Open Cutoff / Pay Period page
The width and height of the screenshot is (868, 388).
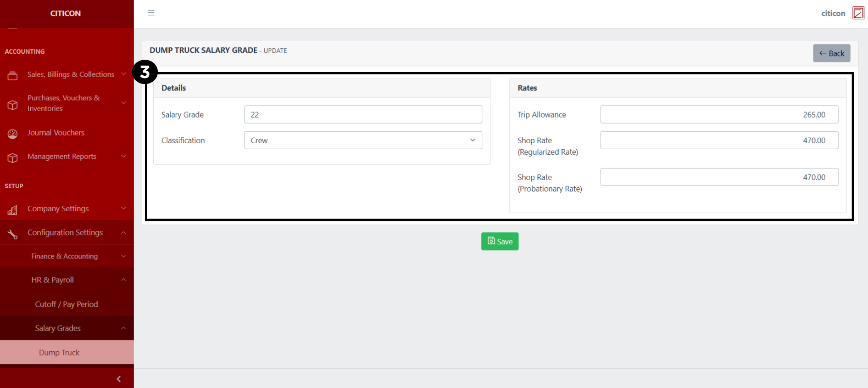point(67,304)
